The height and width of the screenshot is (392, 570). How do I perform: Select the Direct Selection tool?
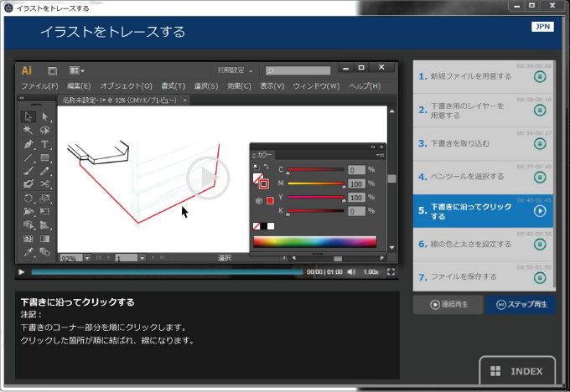[x=44, y=116]
